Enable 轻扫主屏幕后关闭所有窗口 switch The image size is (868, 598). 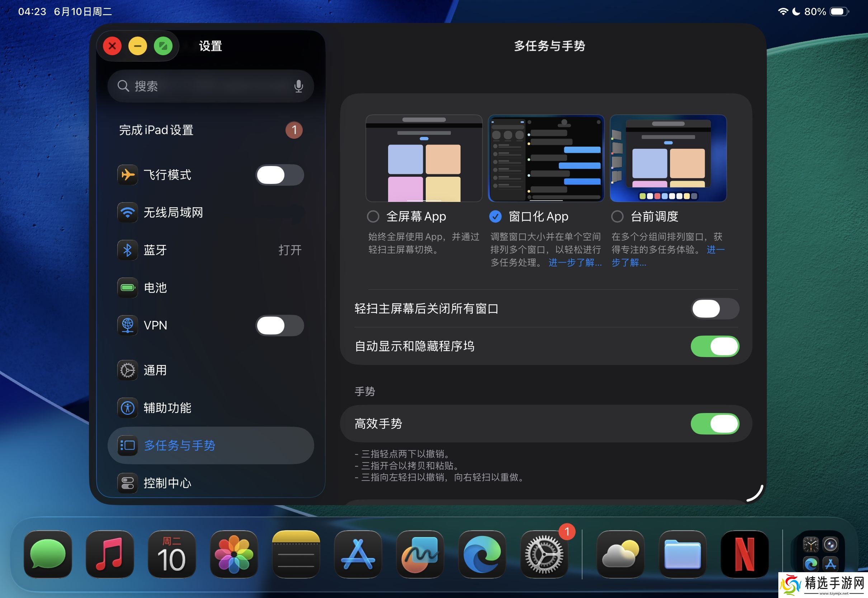(x=715, y=309)
